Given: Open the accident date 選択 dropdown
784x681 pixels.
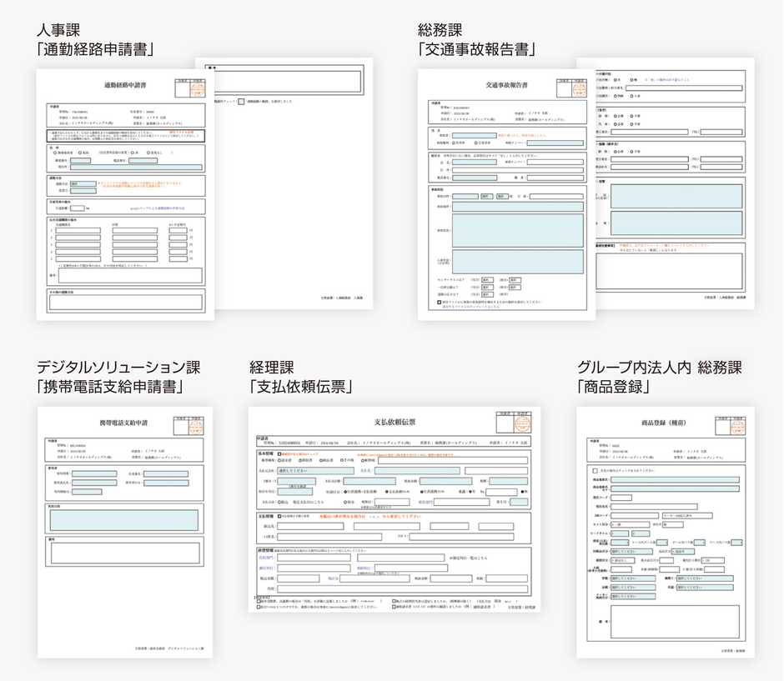Looking at the screenshot, I should (x=485, y=196).
